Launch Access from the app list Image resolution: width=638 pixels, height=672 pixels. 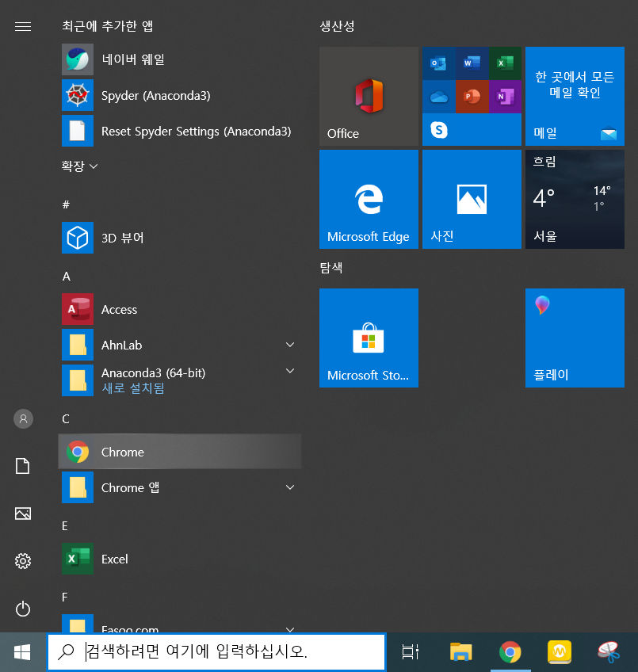click(180, 309)
